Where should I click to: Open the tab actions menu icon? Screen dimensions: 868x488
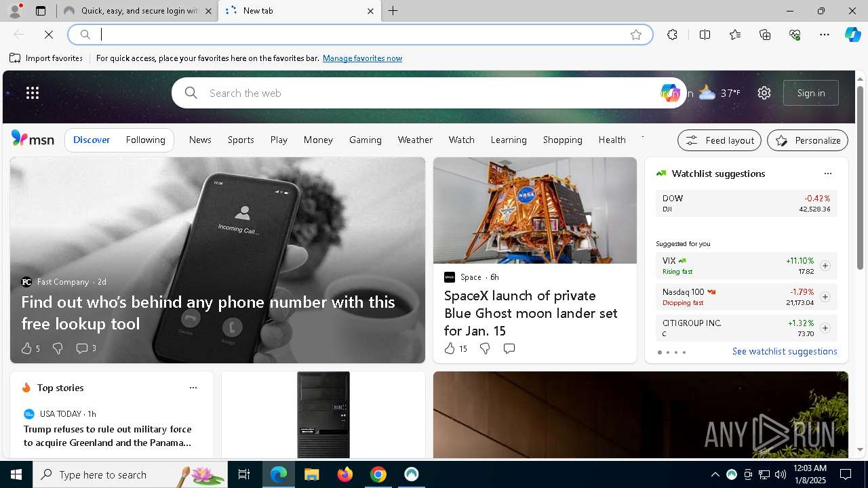coord(41,11)
